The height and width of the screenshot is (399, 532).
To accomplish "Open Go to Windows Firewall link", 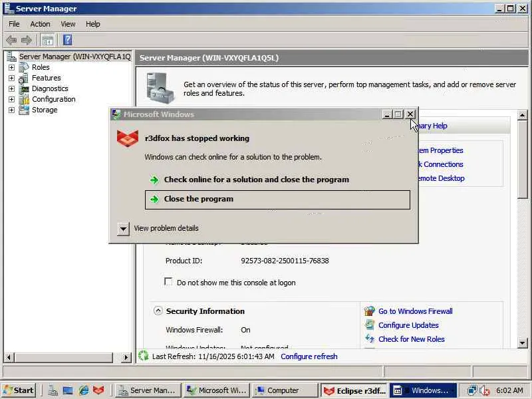I will [415, 311].
